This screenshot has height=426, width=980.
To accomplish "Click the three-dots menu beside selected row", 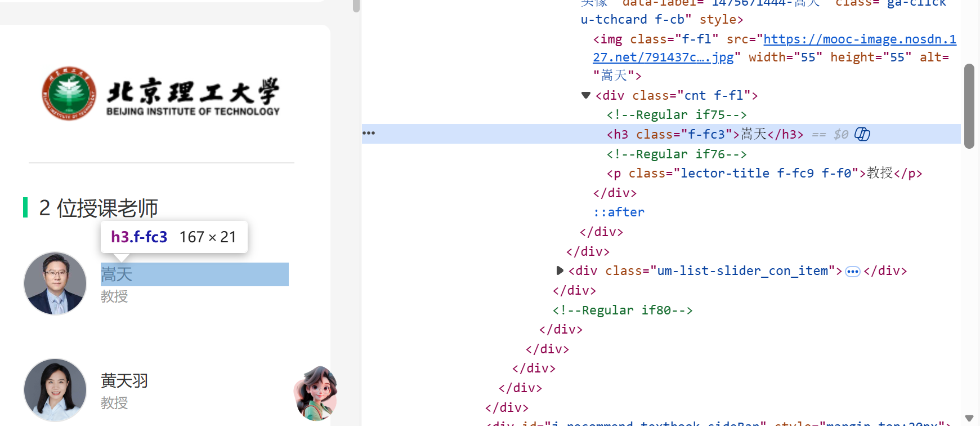I will [369, 133].
